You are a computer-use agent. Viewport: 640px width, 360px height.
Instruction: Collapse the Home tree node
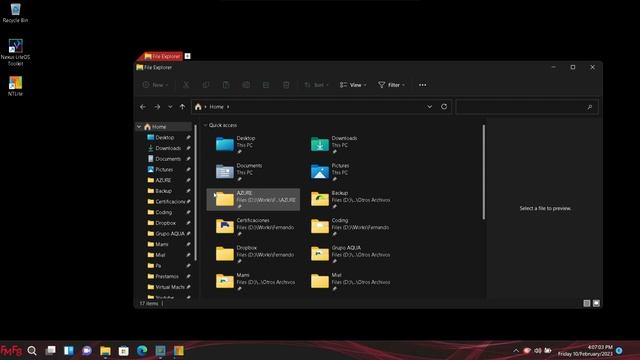tap(139, 127)
